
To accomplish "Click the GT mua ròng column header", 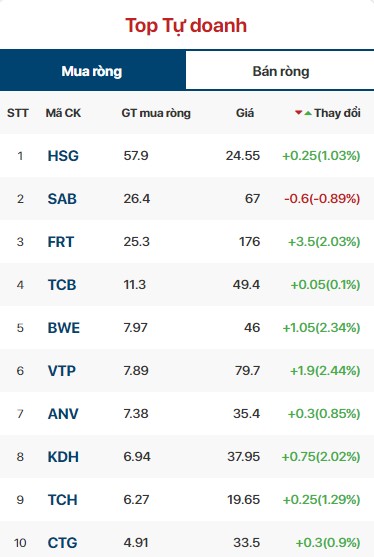I will (x=156, y=113).
